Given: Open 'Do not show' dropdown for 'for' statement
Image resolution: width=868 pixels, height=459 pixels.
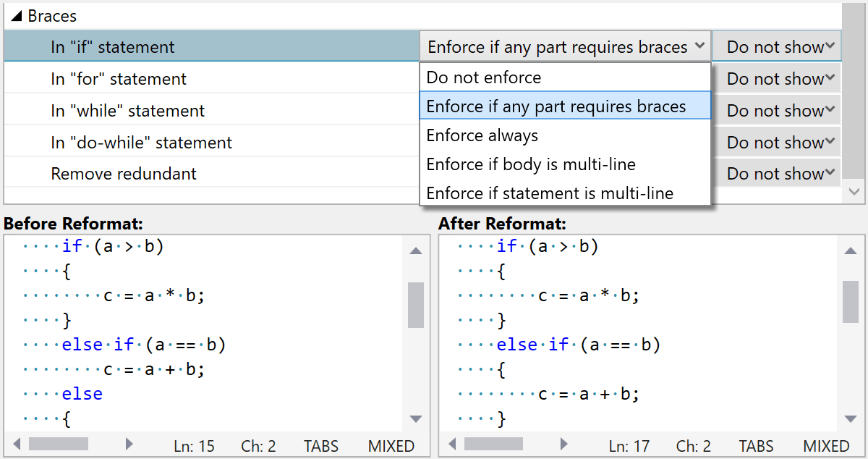Looking at the screenshot, I should [x=777, y=79].
